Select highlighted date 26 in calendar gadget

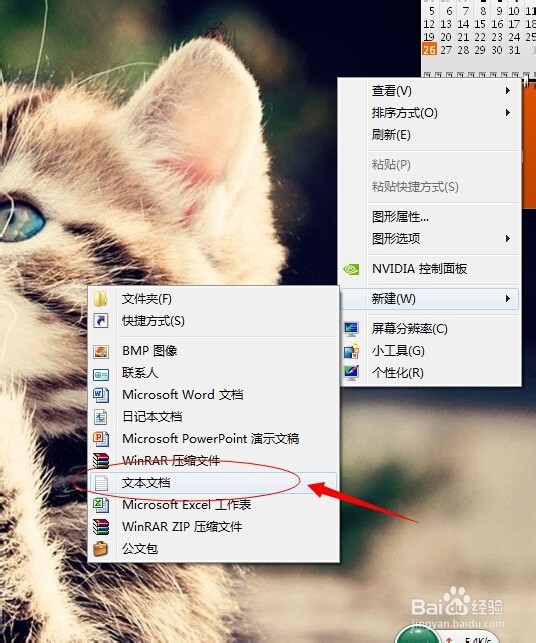[x=429, y=50]
